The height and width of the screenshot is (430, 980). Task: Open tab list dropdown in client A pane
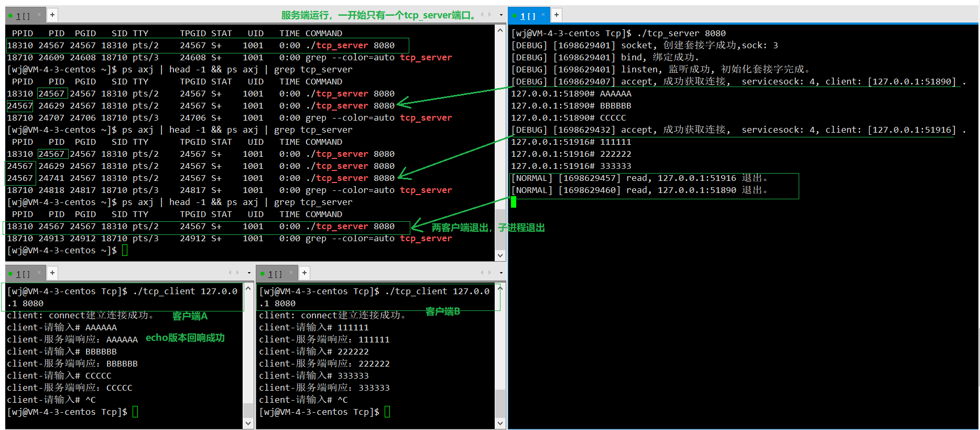249,273
